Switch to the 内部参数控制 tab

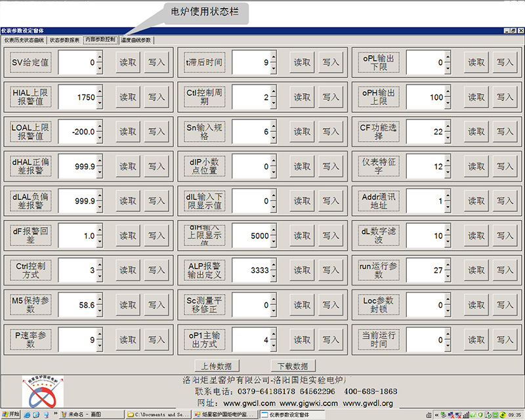[100, 39]
